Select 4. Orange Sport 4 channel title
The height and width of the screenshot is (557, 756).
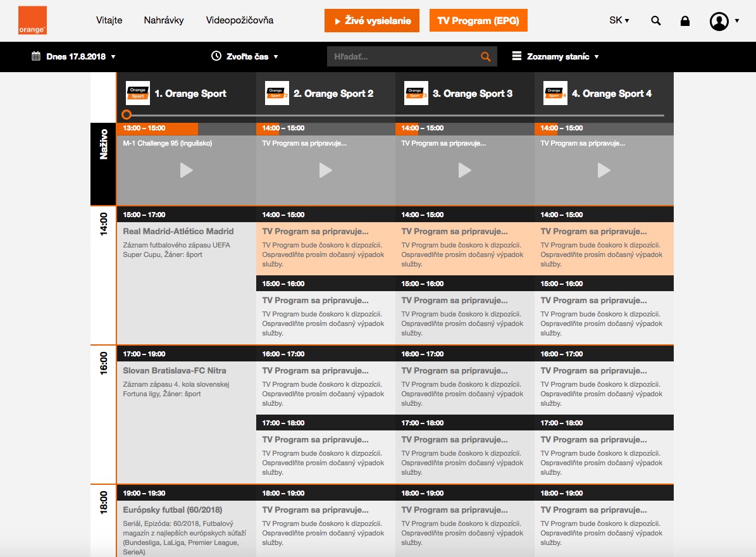[x=612, y=94]
